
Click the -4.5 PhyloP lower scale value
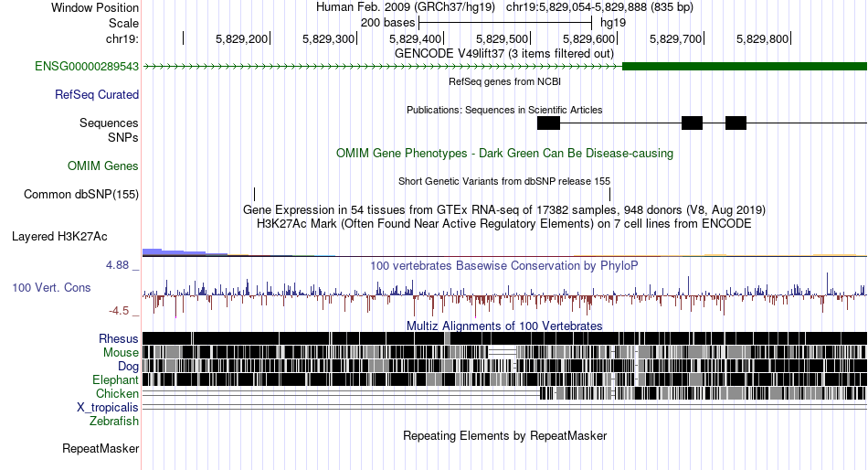pyautogui.click(x=119, y=311)
